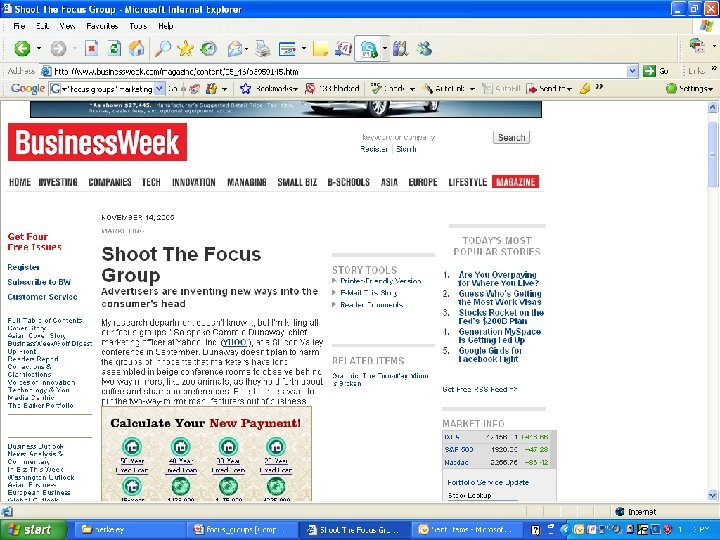Open the Edit icon dropdown arrow
The width and height of the screenshot is (720, 540).
pyautogui.click(x=304, y=48)
